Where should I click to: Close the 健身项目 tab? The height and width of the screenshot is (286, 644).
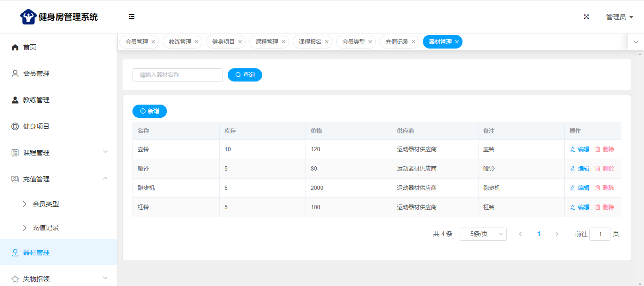pyautogui.click(x=240, y=41)
